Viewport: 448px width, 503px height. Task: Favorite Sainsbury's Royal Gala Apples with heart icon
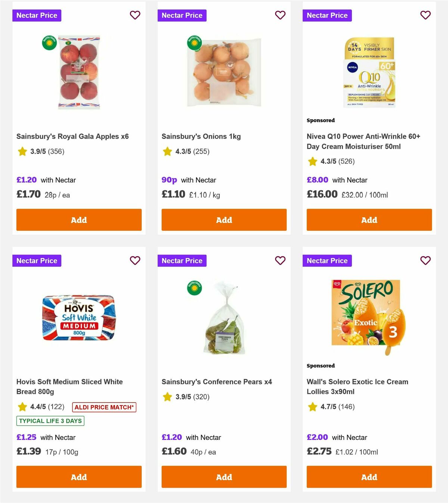(135, 15)
